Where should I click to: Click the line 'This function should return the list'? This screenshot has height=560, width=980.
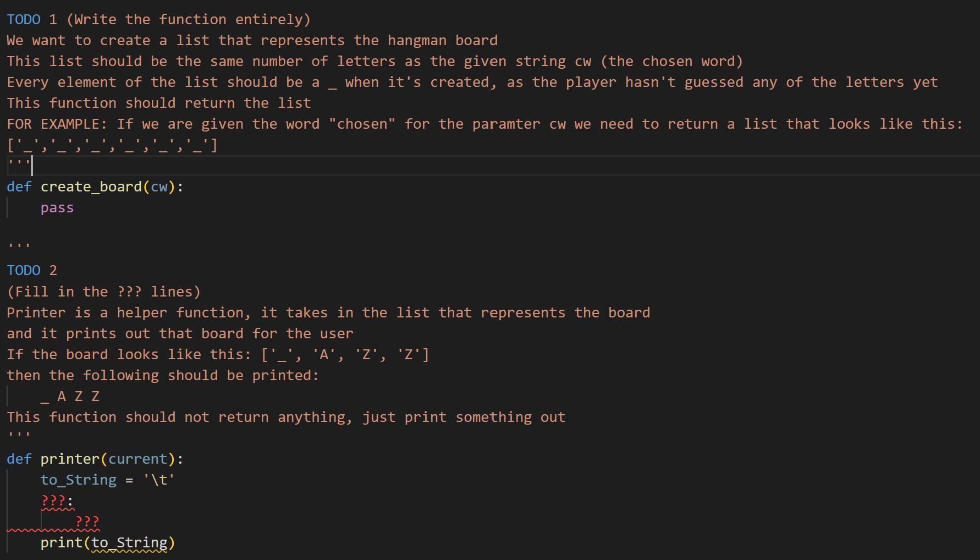159,103
